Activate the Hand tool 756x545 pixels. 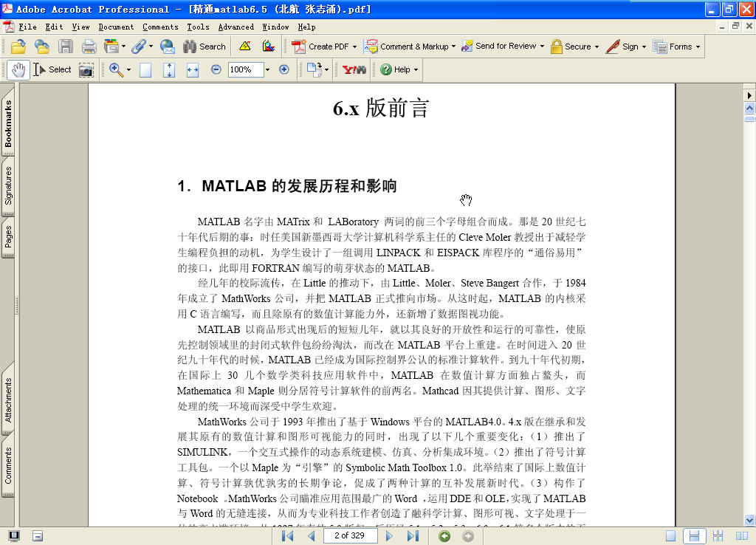[x=18, y=70]
